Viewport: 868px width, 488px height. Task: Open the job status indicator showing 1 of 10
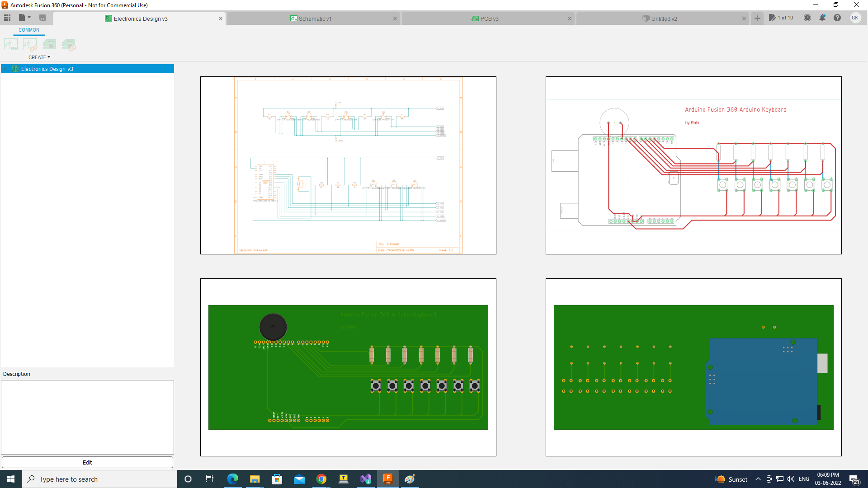click(x=782, y=18)
